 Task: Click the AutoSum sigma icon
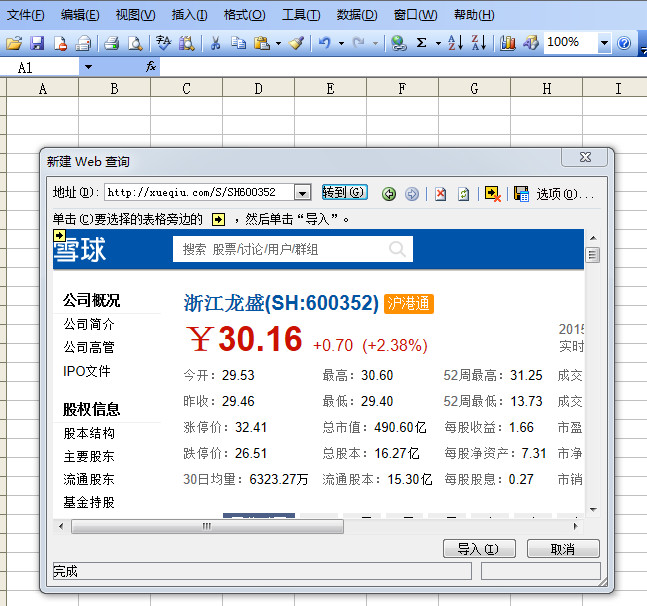point(421,42)
